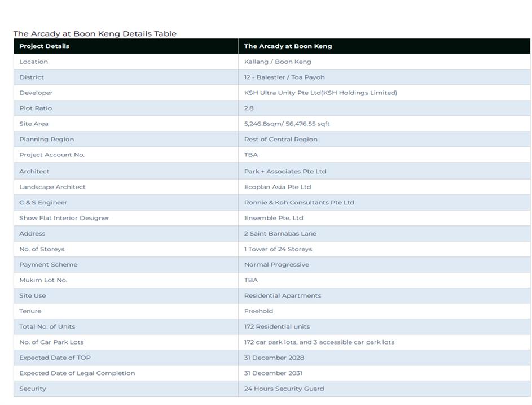Click the KSH Ultra Unity Pte Ltd developer cell

[x=320, y=93]
